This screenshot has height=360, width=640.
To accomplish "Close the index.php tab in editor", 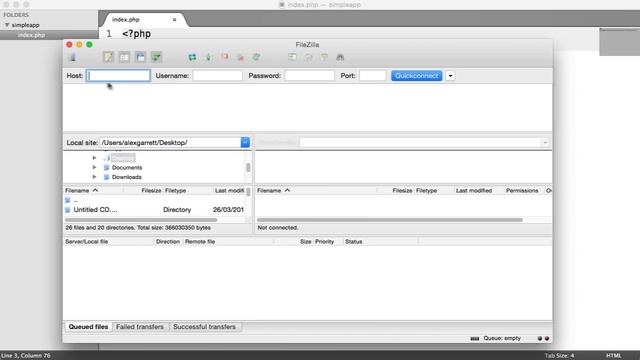I will (174, 20).
